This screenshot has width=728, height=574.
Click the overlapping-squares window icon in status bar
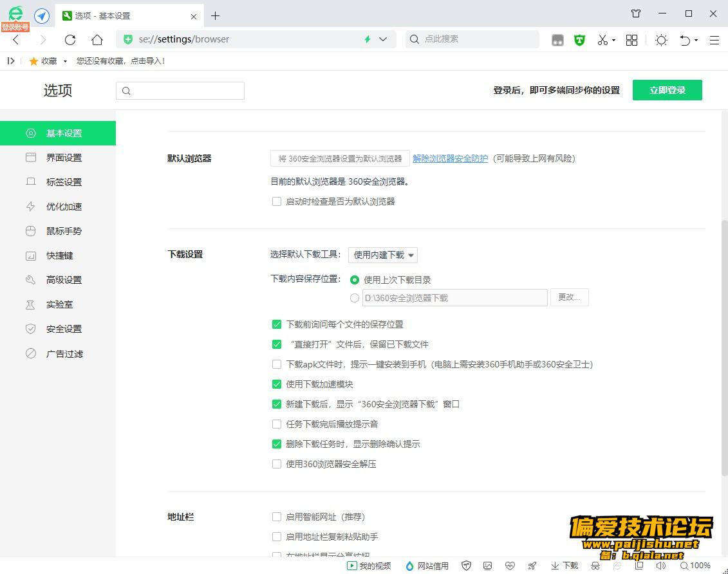pyautogui.click(x=639, y=566)
